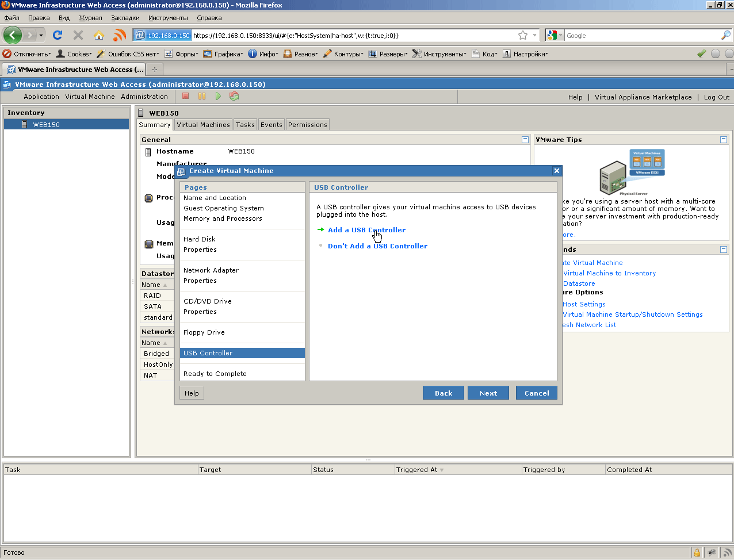This screenshot has width=734, height=560.
Task: Open Контуры web developer dropdown
Action: click(x=343, y=54)
